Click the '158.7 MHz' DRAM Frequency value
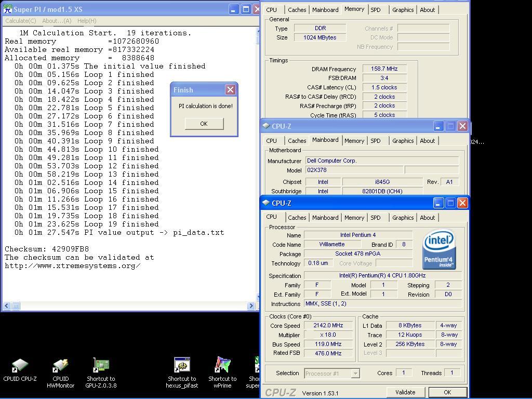 pyautogui.click(x=384, y=69)
